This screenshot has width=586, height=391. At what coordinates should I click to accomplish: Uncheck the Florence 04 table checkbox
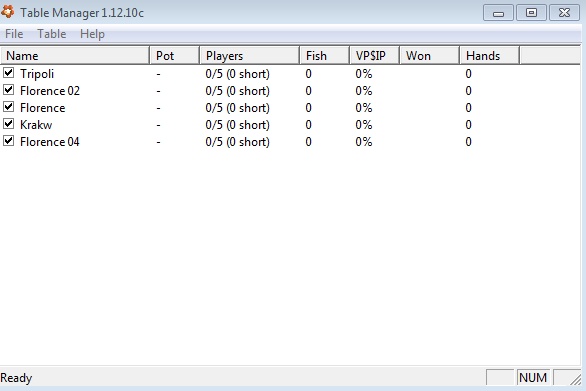[x=9, y=141]
